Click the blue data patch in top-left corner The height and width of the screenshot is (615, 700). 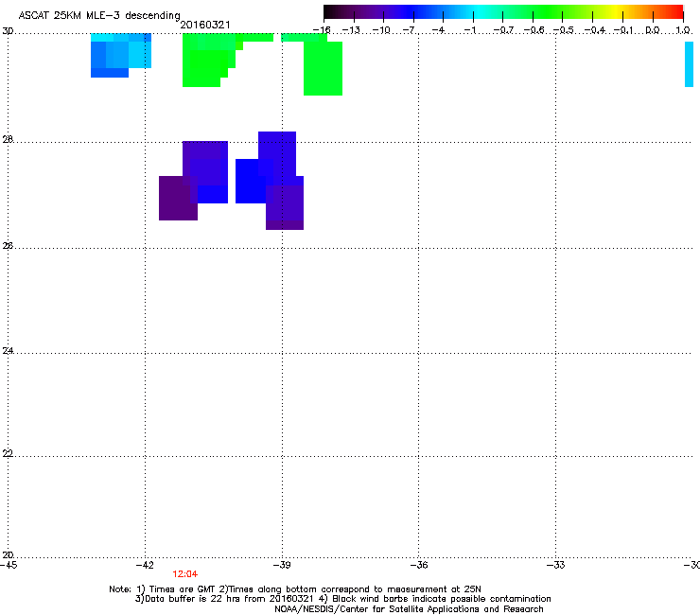coord(120,55)
